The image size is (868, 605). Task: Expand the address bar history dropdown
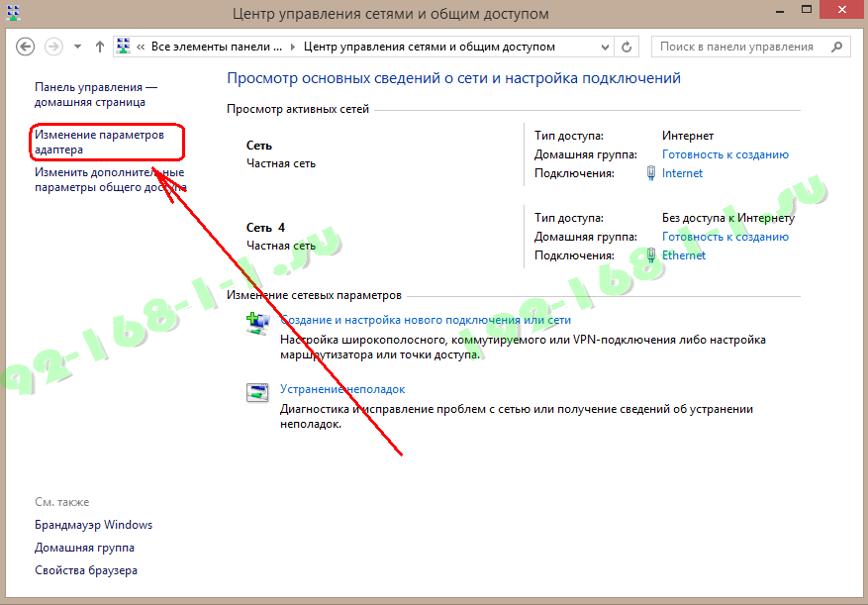pos(602,47)
